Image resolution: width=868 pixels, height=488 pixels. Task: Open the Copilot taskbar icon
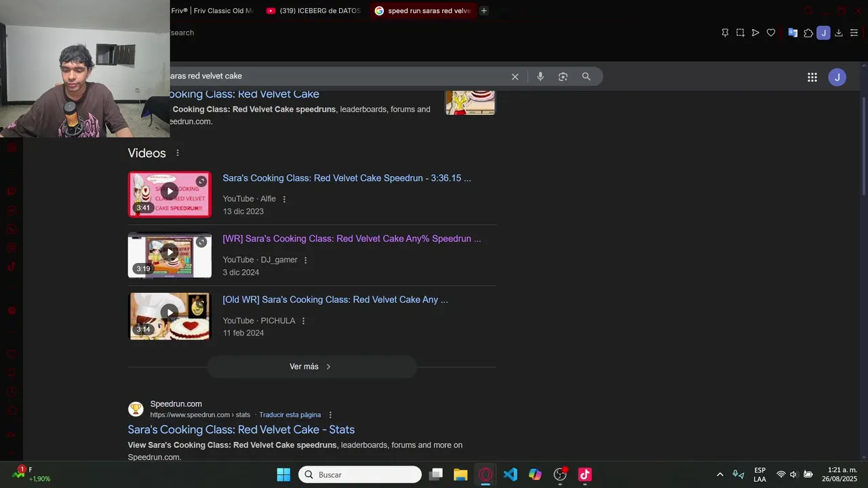[x=535, y=474]
